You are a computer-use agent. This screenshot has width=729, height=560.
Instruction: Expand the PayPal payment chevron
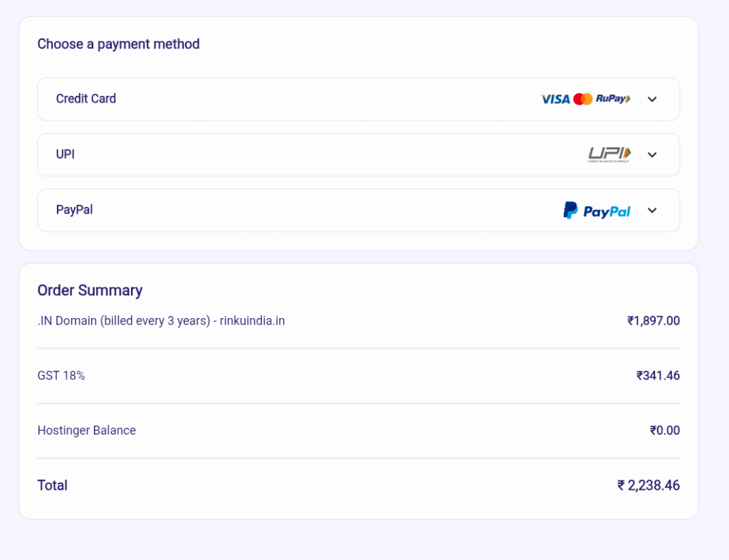[652, 211]
